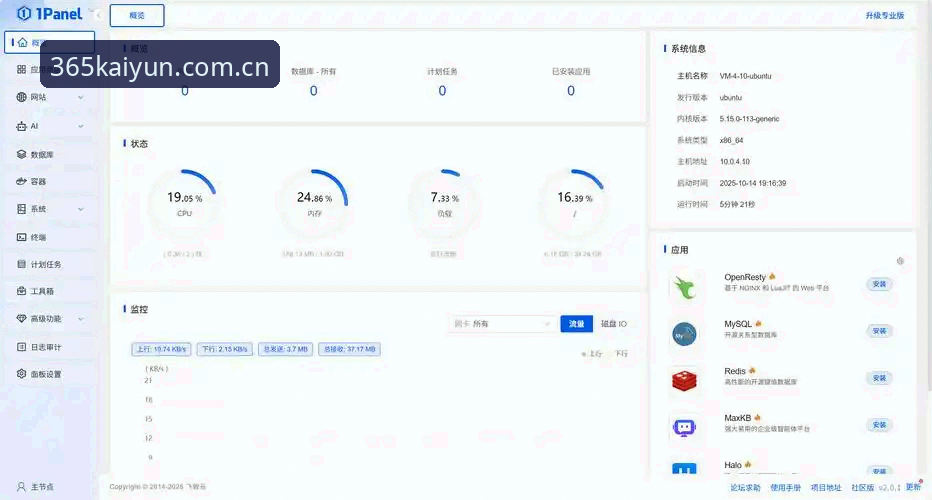Click the 已安装应用 count 0

click(x=571, y=91)
